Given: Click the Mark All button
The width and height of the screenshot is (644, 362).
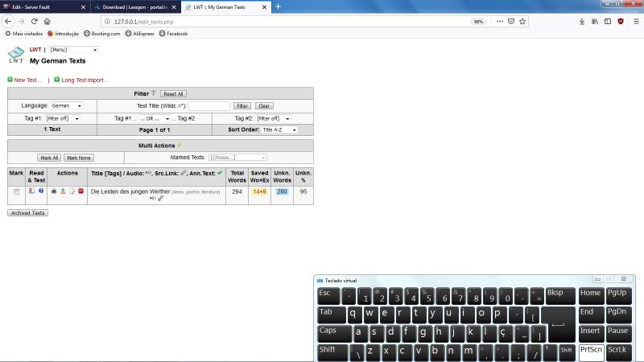Looking at the screenshot, I should pyautogui.click(x=49, y=158).
